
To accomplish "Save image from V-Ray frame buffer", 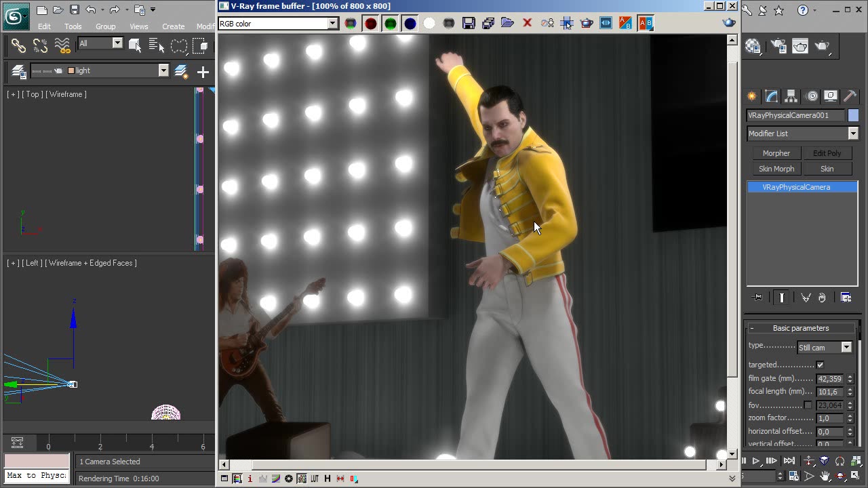I will (469, 24).
